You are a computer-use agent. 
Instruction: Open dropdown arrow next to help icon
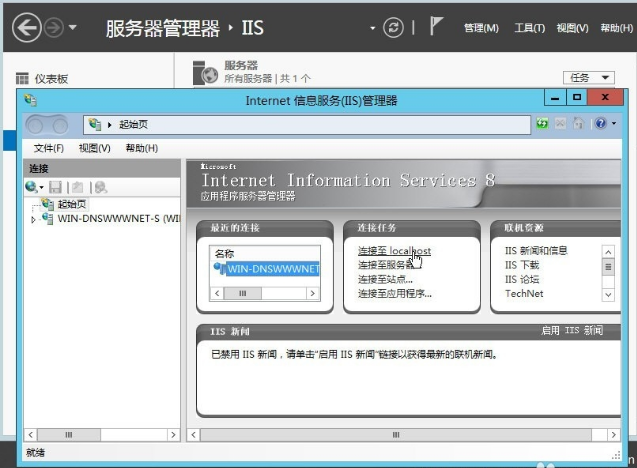(x=614, y=123)
